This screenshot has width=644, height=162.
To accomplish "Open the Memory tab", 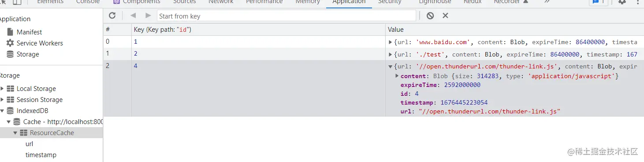I will pyautogui.click(x=308, y=2).
